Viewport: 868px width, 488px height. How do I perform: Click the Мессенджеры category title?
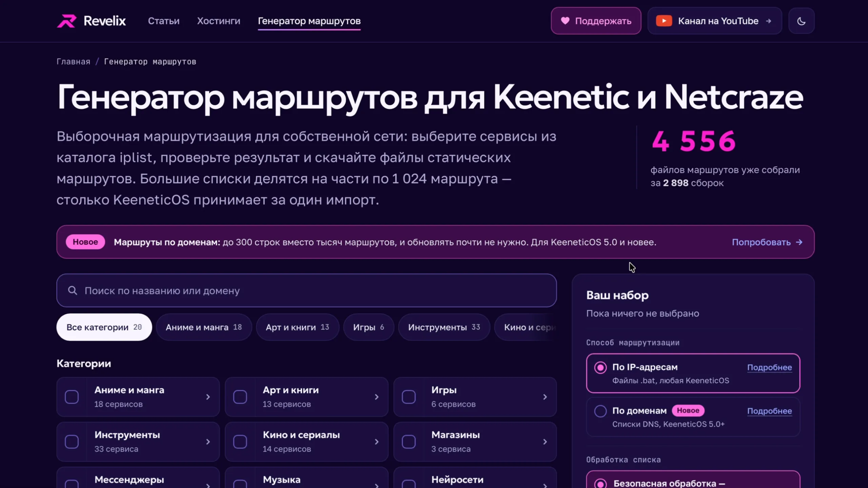pos(129,480)
